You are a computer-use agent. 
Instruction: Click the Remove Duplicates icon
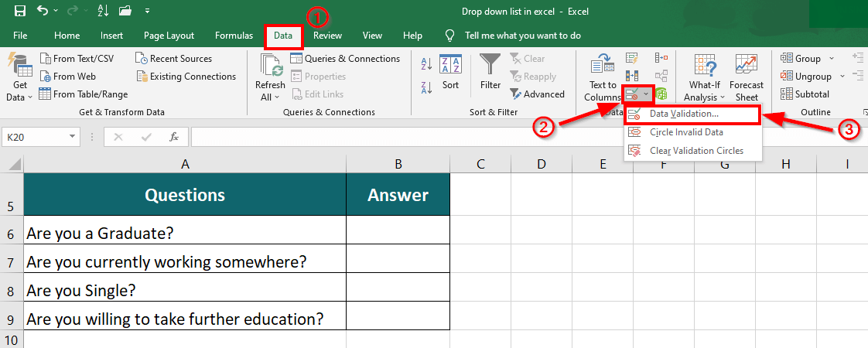632,75
